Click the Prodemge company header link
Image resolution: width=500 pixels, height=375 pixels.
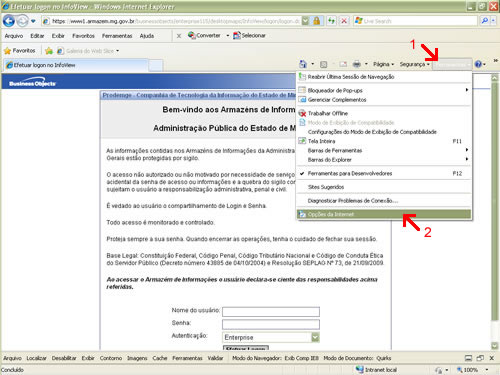(x=199, y=95)
